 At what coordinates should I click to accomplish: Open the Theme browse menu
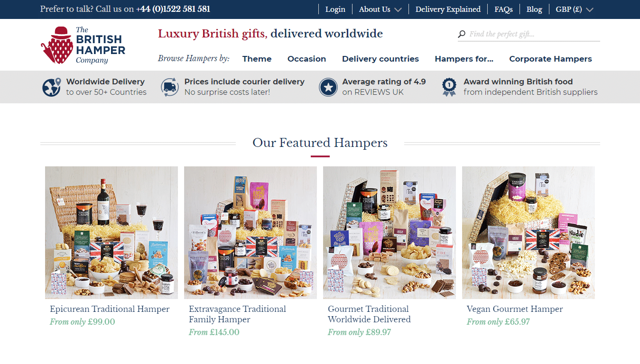(x=257, y=59)
